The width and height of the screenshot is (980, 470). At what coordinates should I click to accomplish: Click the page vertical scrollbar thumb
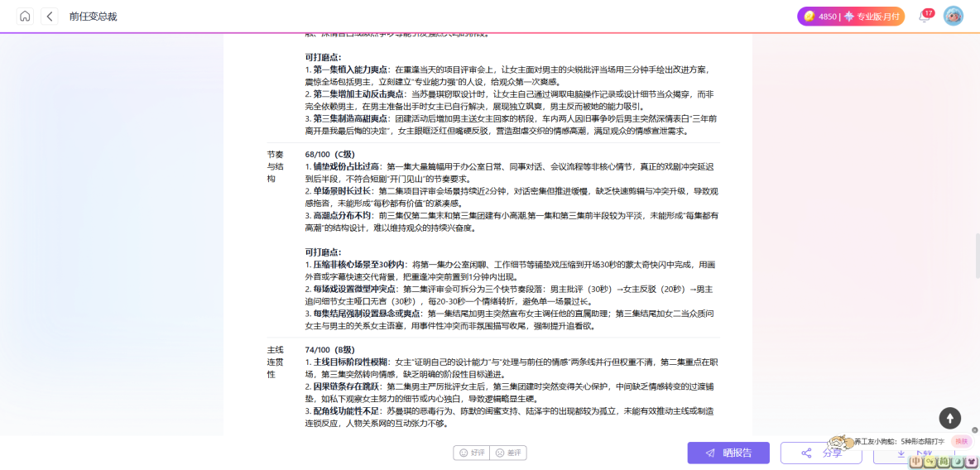977,256
